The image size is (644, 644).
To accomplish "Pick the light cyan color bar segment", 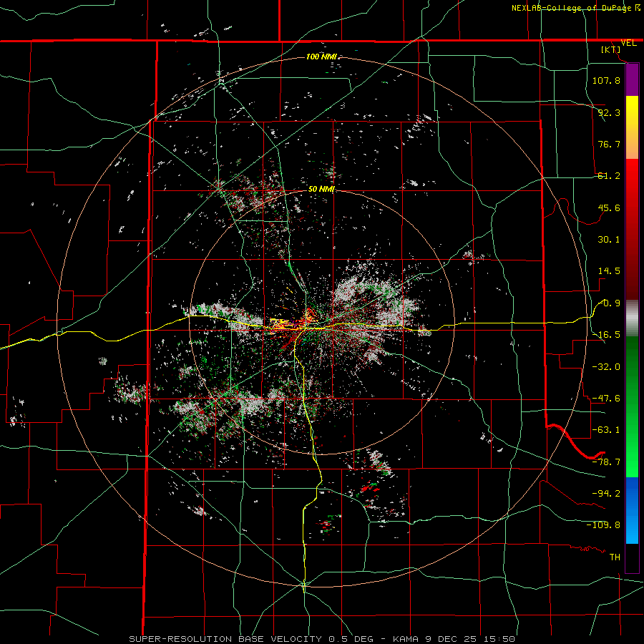I will click(x=632, y=528).
